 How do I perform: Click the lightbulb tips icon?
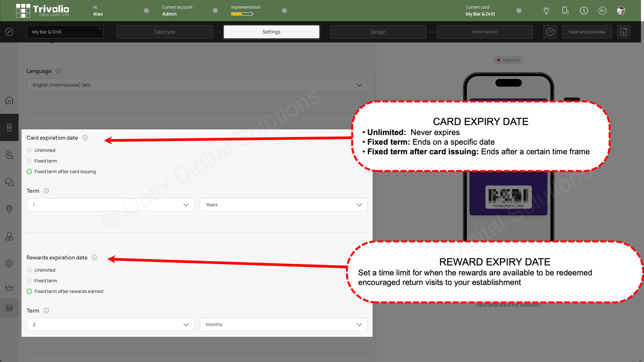(x=546, y=11)
